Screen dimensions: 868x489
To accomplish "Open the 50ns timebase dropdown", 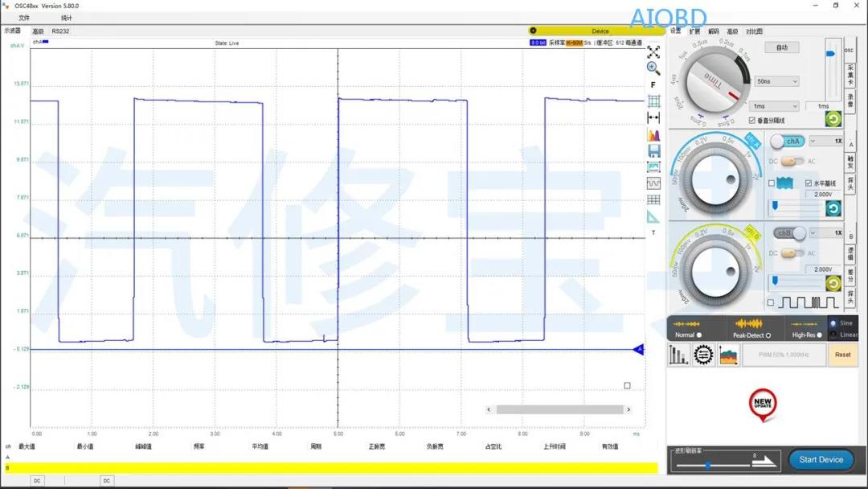I will (x=777, y=81).
